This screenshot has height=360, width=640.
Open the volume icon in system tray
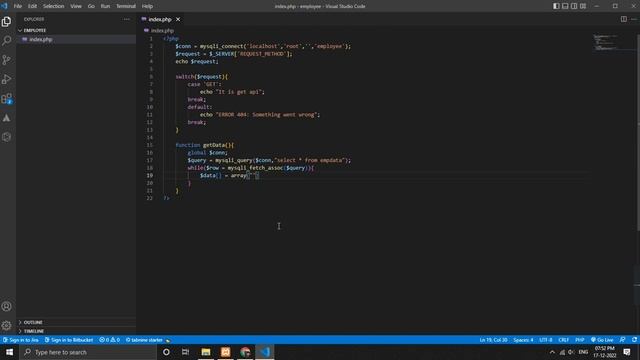click(571, 352)
